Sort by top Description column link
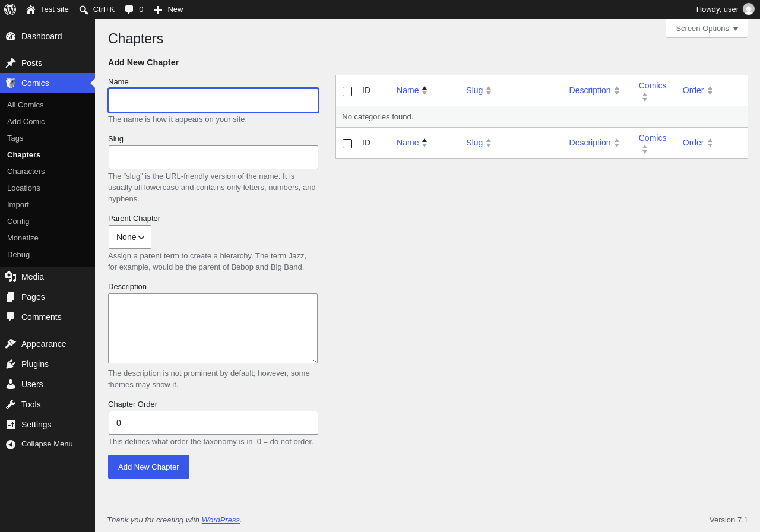Viewport: 760px width, 532px height. (590, 90)
